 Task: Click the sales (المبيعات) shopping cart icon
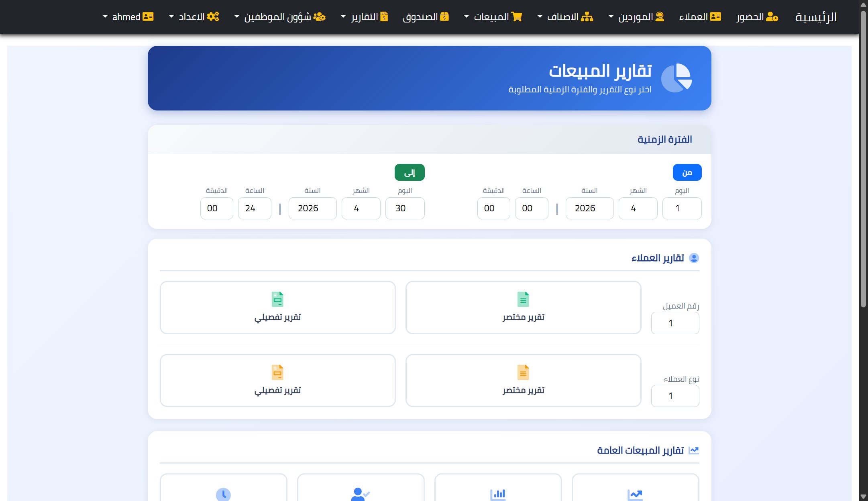coord(517,16)
